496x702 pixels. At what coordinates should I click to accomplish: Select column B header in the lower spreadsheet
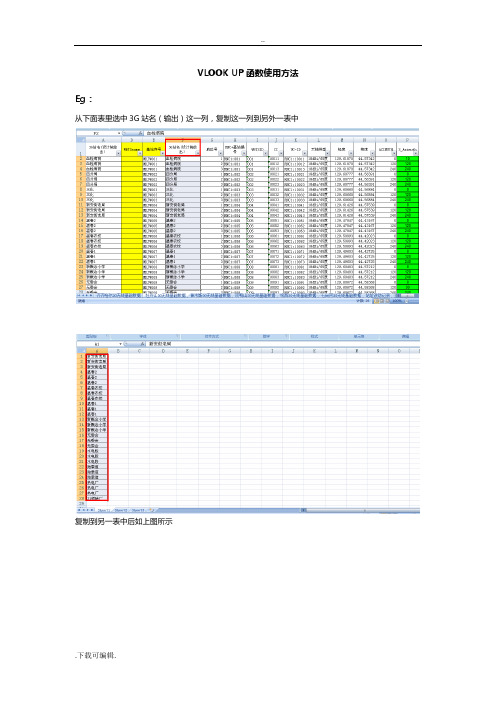click(118, 351)
